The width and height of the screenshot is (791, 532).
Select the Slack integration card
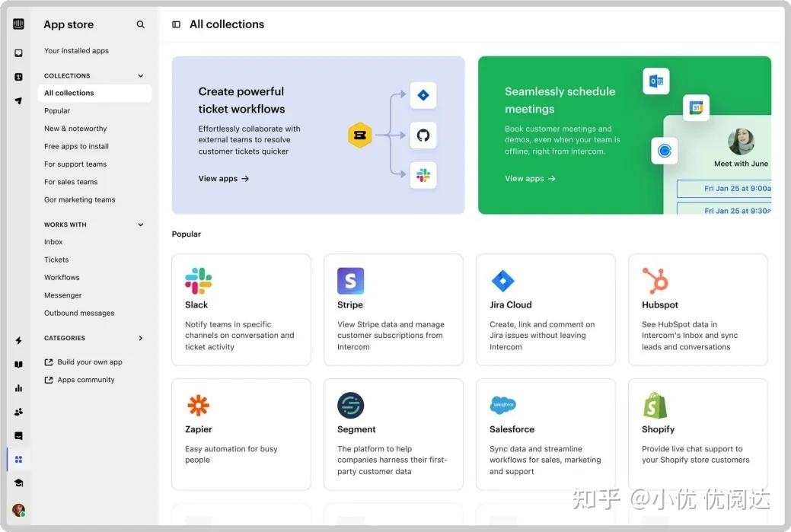click(241, 310)
